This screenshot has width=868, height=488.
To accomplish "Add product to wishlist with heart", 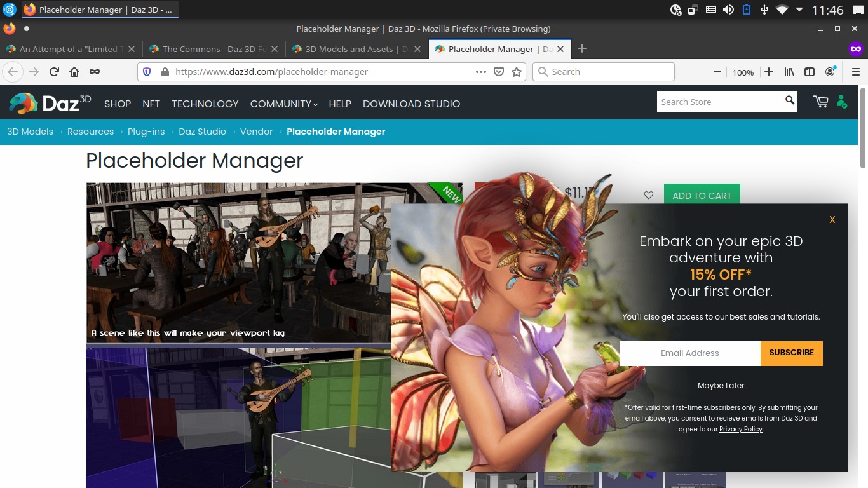I will coord(648,195).
